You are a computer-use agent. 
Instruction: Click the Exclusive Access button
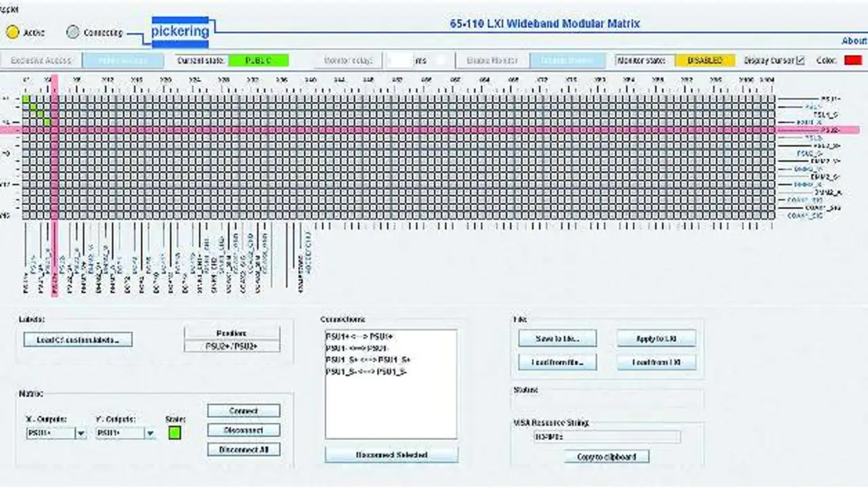coord(41,60)
